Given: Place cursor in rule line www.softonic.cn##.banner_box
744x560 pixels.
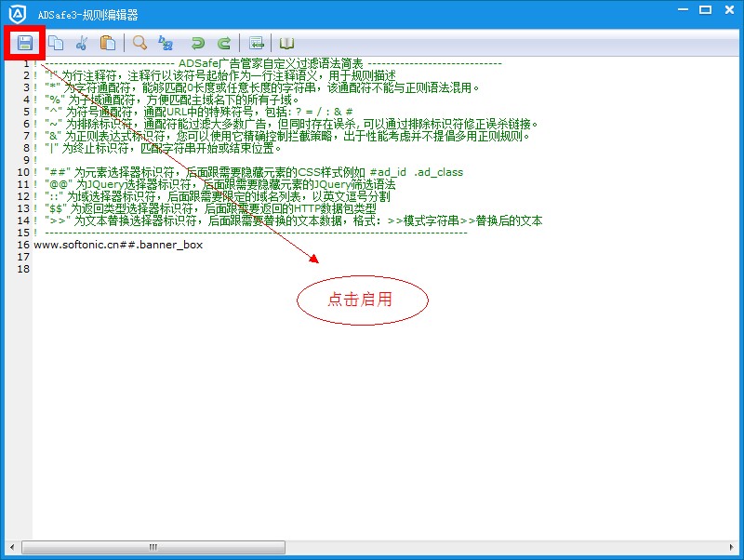Looking at the screenshot, I should pyautogui.click(x=118, y=245).
